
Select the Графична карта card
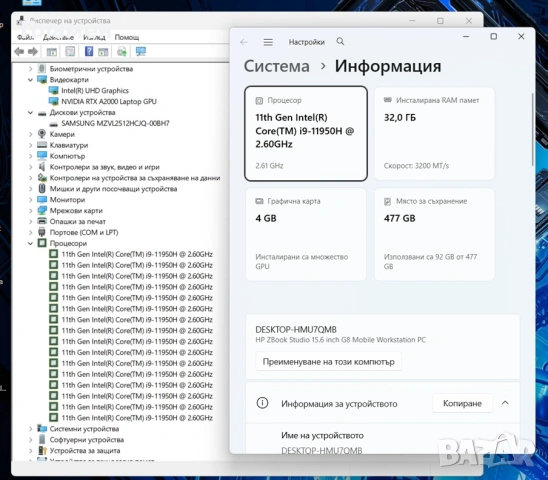pos(306,234)
